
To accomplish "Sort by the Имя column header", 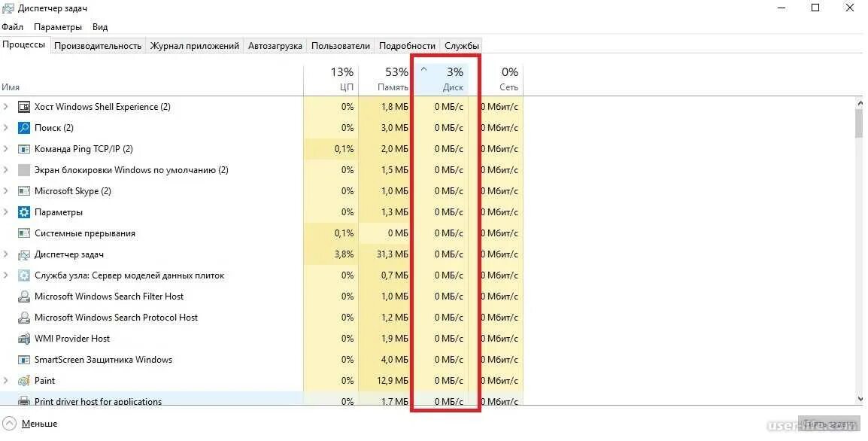I will pyautogui.click(x=152, y=79).
